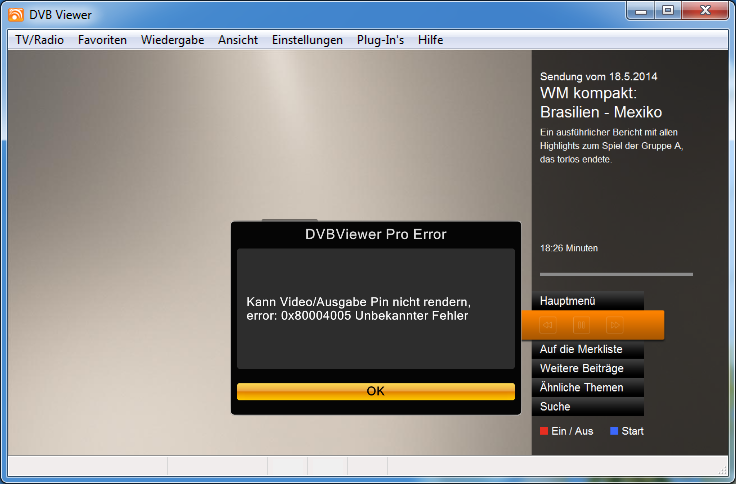Maximize the DVB Viewer window

pos(668,11)
